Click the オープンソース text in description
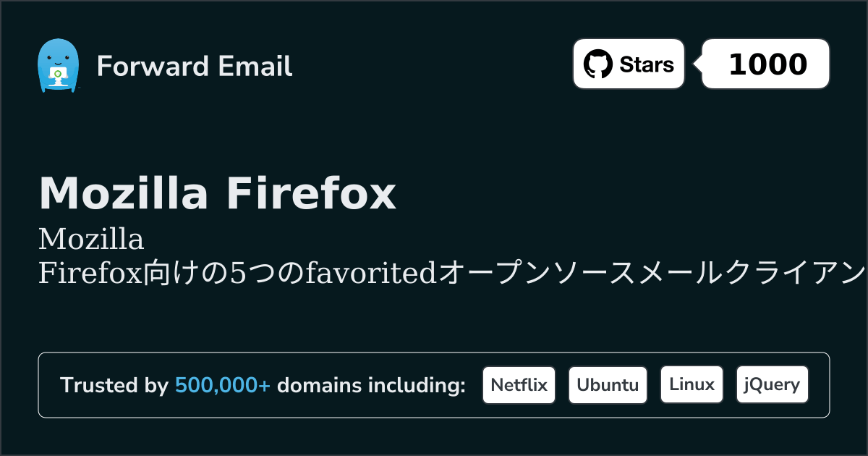 coord(537,274)
